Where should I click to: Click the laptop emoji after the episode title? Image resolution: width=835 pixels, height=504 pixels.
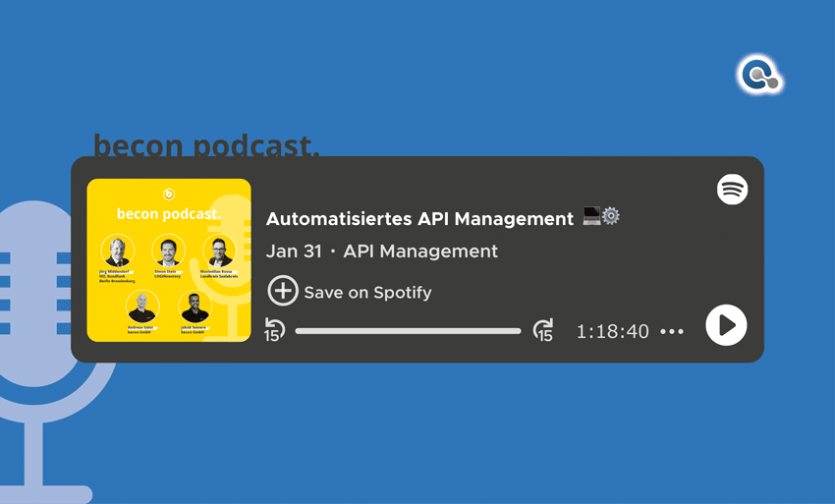[591, 217]
